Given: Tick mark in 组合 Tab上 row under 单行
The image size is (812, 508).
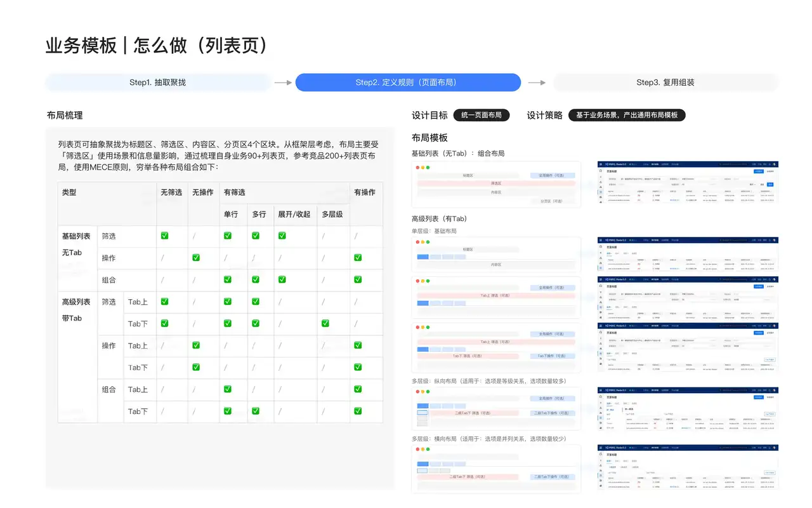Looking at the screenshot, I should pyautogui.click(x=228, y=389).
